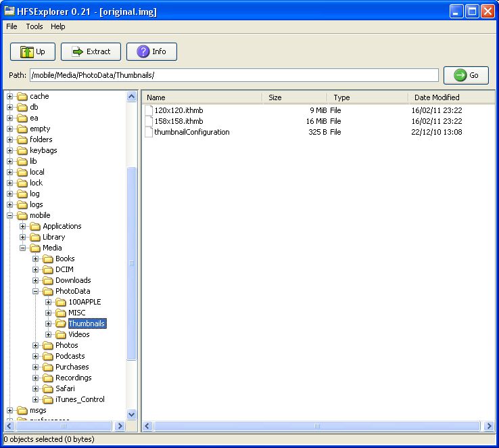Click the 100APPLE tree item label
This screenshot has width=499, height=448.
coord(85,302)
